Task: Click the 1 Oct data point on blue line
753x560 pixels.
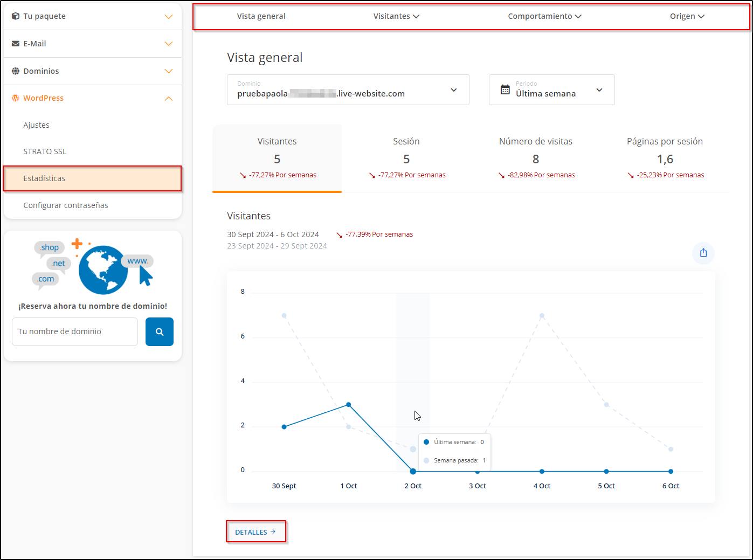Action: 349,404
